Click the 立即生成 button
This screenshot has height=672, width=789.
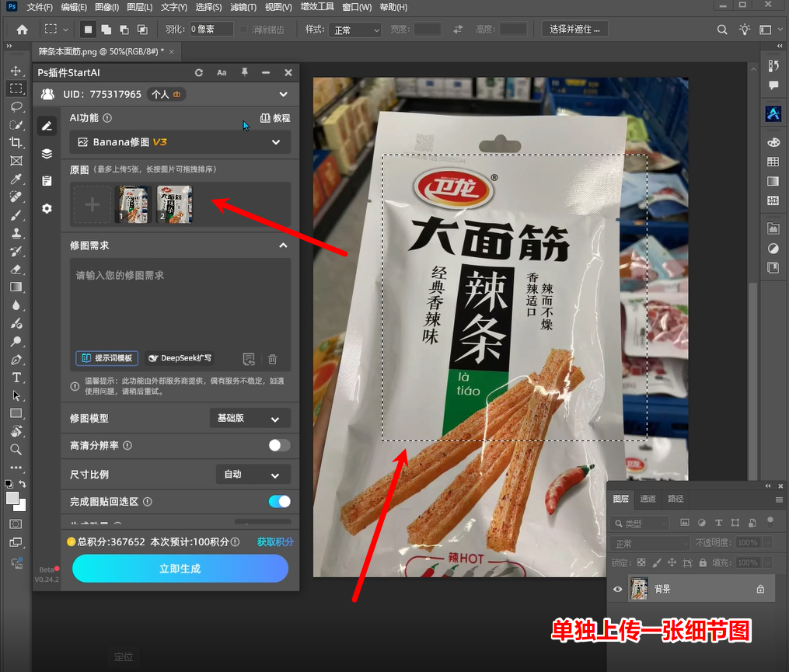[x=180, y=569]
